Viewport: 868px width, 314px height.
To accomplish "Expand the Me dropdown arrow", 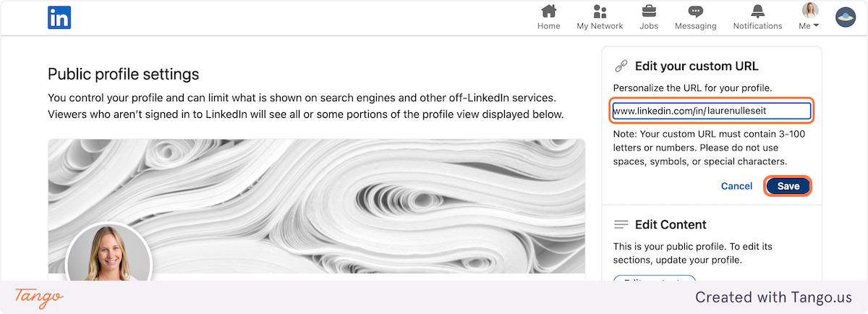I will click(817, 26).
